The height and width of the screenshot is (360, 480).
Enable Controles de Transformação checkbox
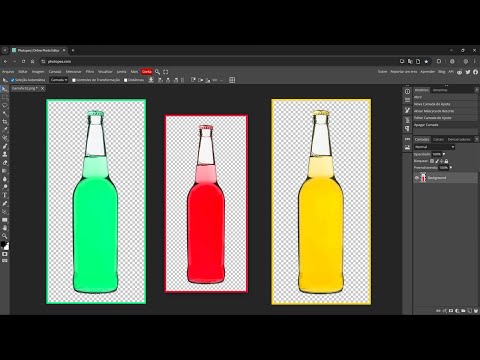(74, 80)
